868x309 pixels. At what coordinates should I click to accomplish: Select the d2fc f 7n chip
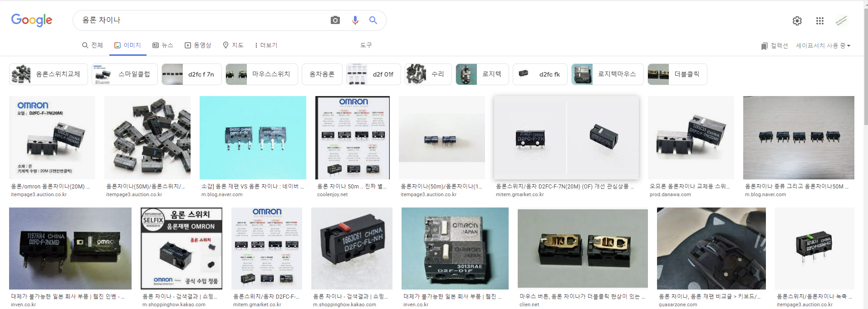tap(191, 74)
